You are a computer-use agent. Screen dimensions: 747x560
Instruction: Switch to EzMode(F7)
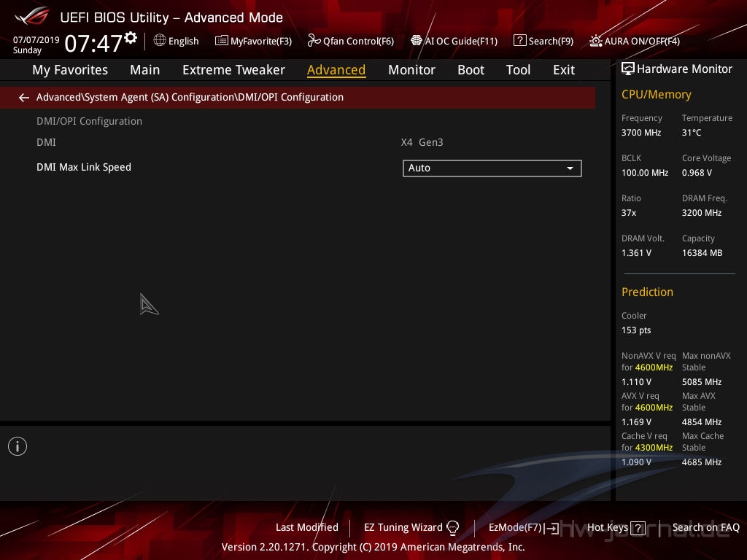(x=524, y=528)
